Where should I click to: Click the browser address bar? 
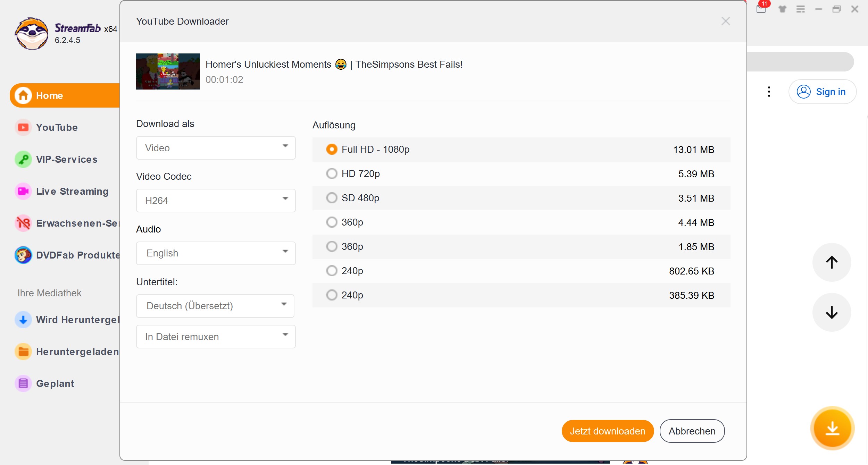(x=800, y=62)
